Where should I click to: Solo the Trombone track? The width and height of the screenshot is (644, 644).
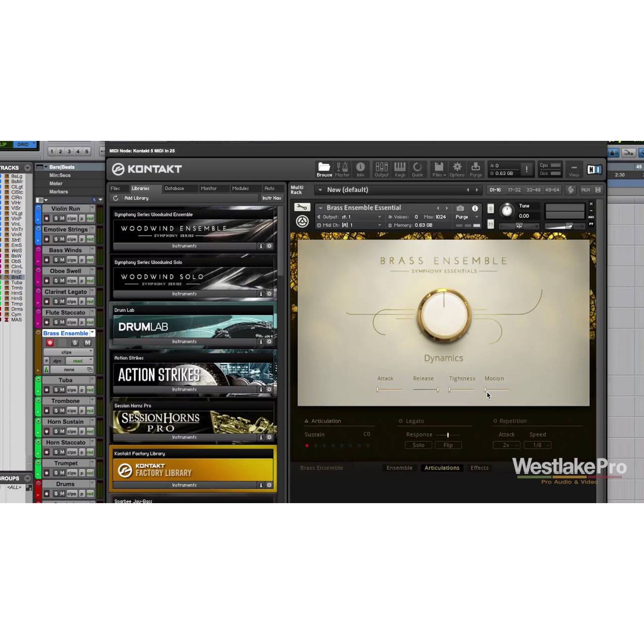click(x=56, y=411)
